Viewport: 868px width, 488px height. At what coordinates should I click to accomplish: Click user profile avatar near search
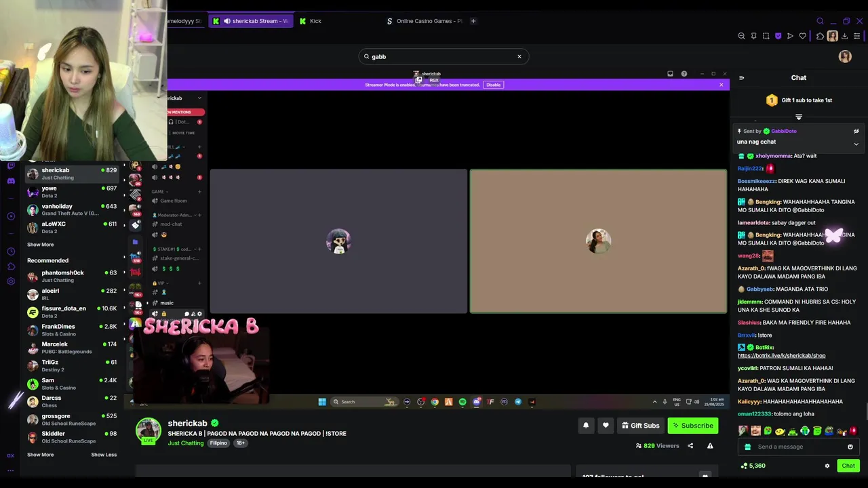pyautogui.click(x=845, y=57)
